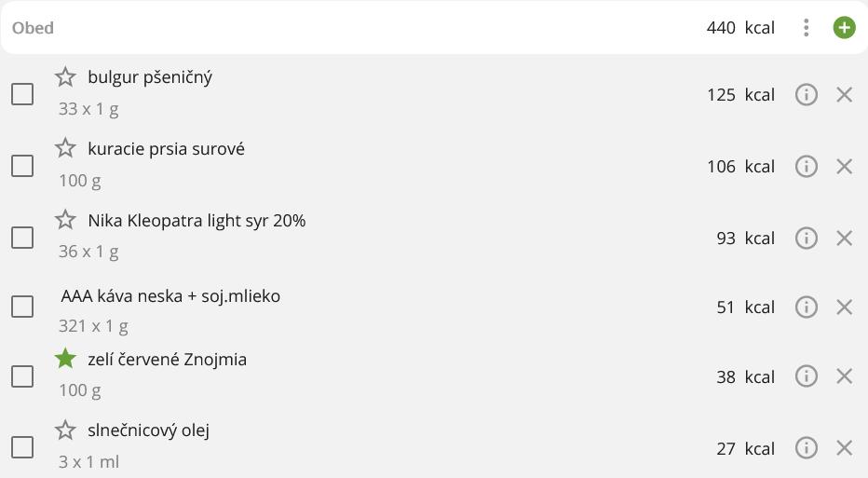Remove the slnečnicový olej entry

tap(845, 448)
